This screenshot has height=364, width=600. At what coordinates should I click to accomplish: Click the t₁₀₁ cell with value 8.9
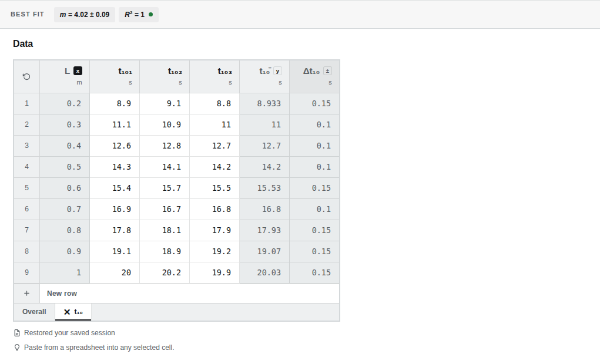[x=115, y=103]
